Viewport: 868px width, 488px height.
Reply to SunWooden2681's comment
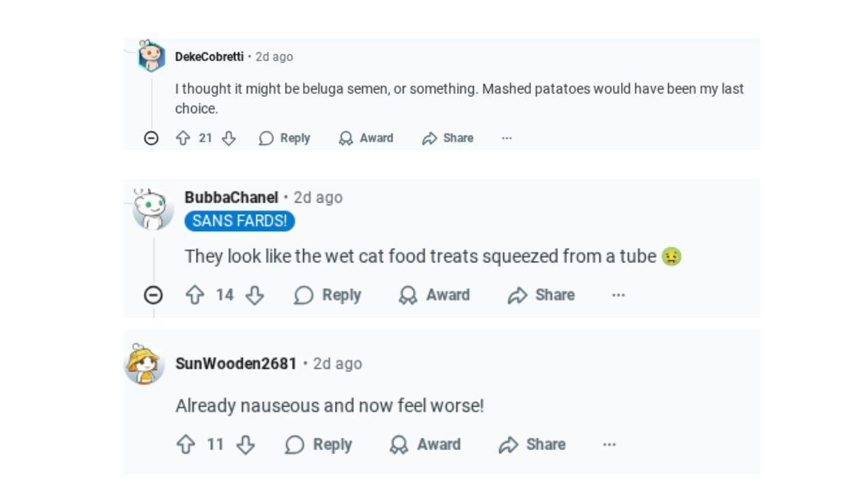tap(319, 445)
